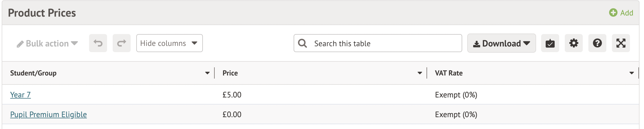Select the £5.00 price cell
Image resolution: width=644 pixels, height=129 pixels.
pos(232,95)
